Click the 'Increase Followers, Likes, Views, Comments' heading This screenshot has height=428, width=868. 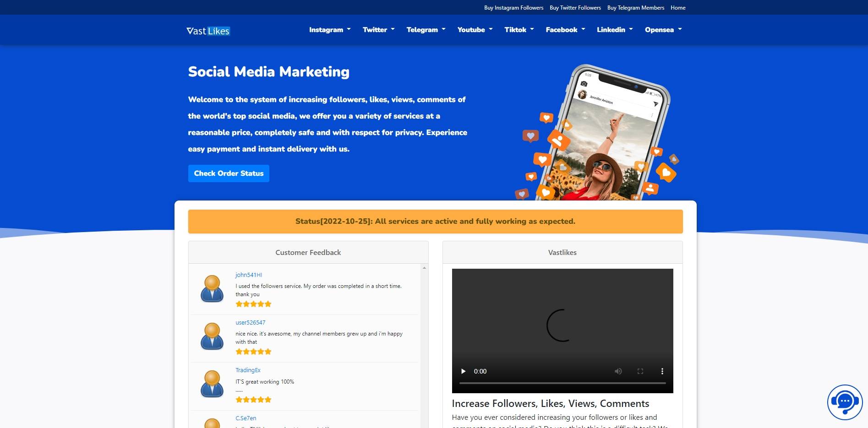tap(551, 403)
